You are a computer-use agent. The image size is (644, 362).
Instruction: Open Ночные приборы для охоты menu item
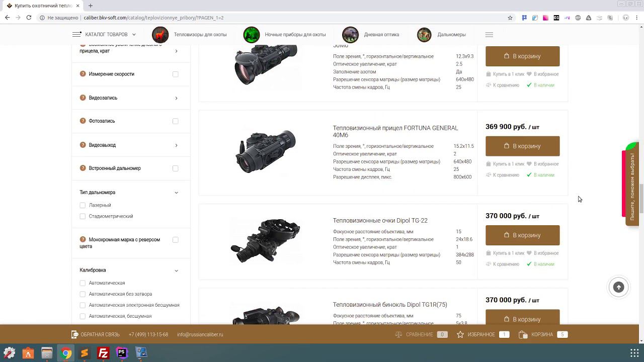(295, 35)
